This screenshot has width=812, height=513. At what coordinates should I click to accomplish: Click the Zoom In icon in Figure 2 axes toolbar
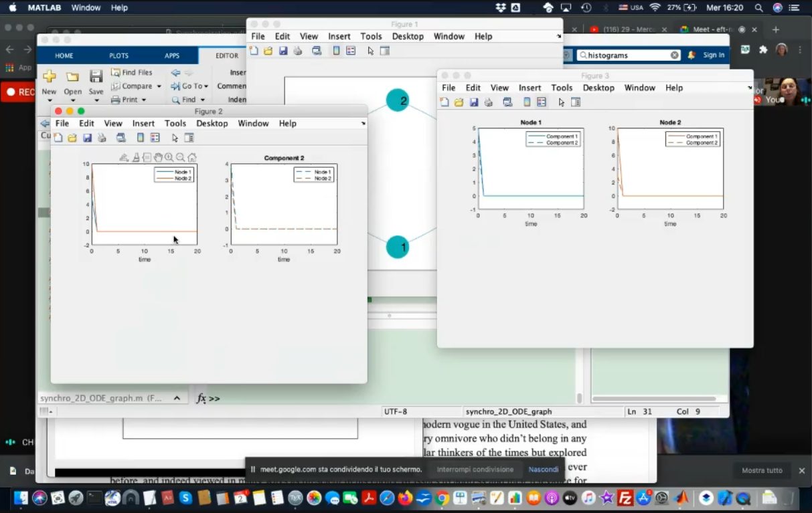(169, 158)
